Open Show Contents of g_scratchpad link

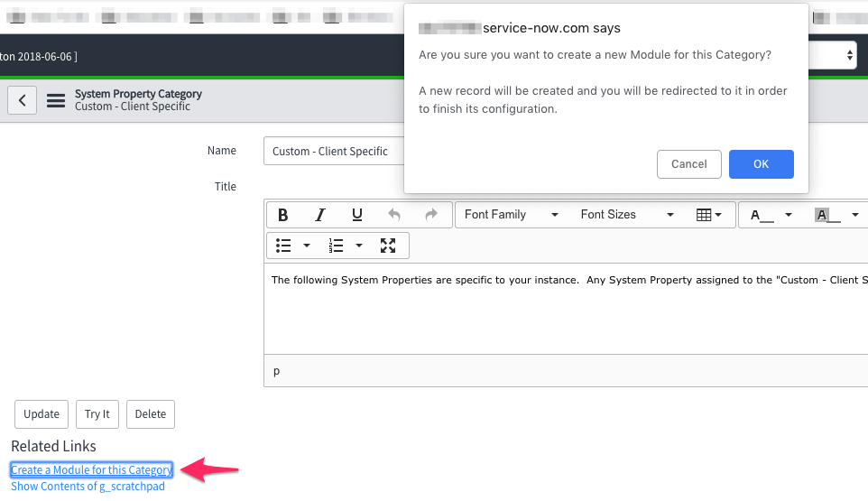click(88, 487)
